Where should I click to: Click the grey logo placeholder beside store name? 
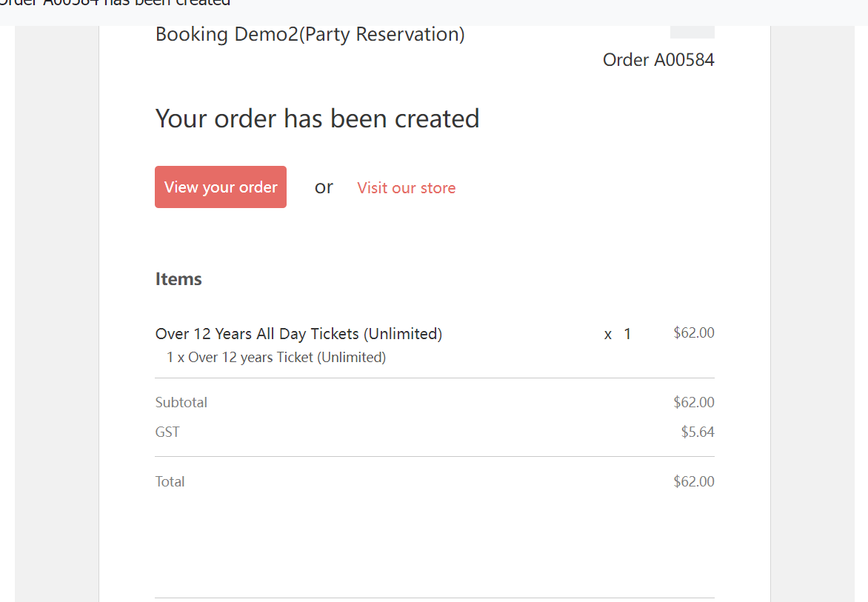[692, 33]
